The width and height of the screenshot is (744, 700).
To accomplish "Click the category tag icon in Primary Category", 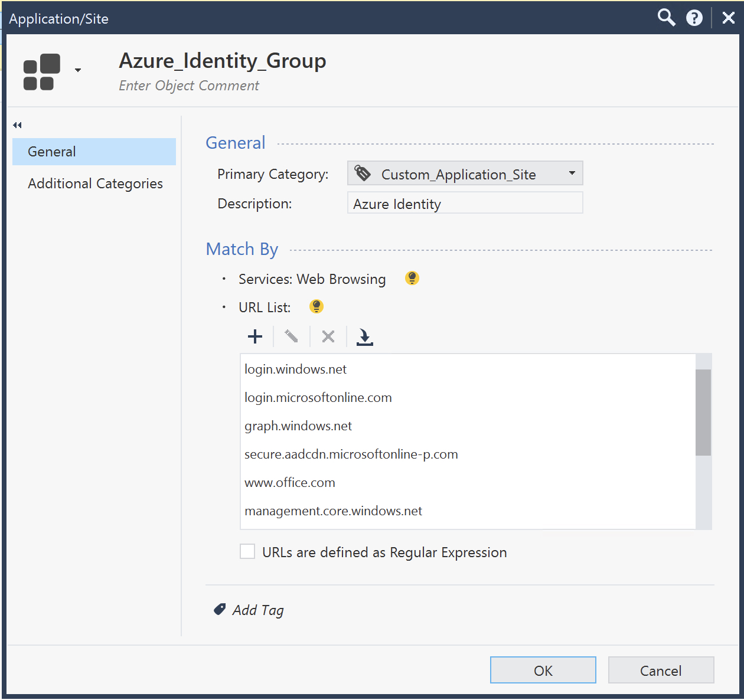I will (362, 173).
